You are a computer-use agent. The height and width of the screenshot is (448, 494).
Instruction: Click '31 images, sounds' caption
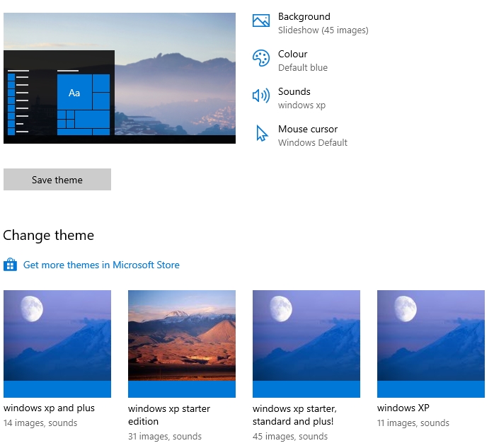pos(165,437)
